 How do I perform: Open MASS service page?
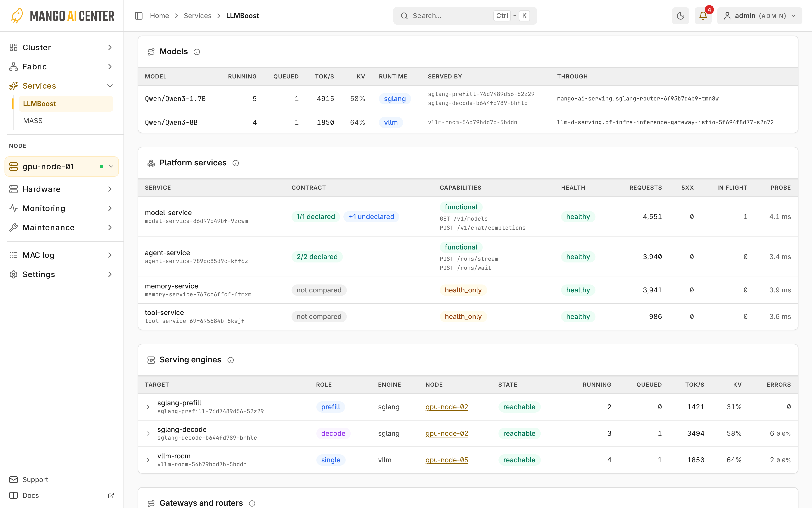(66, 121)
